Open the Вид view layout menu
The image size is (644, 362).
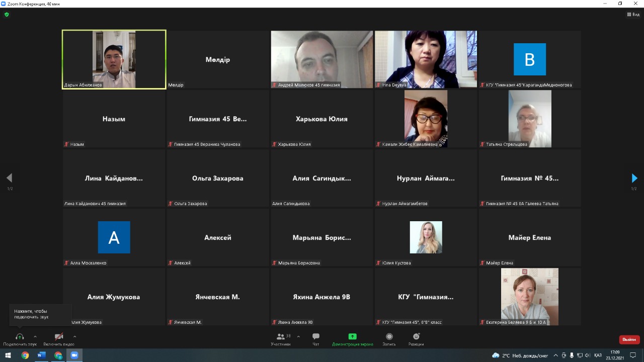(x=633, y=15)
